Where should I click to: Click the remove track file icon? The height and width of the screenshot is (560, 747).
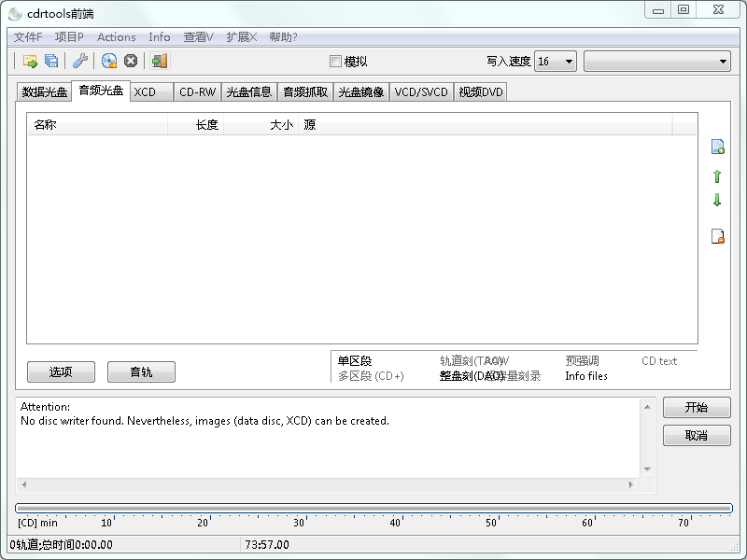tap(717, 236)
